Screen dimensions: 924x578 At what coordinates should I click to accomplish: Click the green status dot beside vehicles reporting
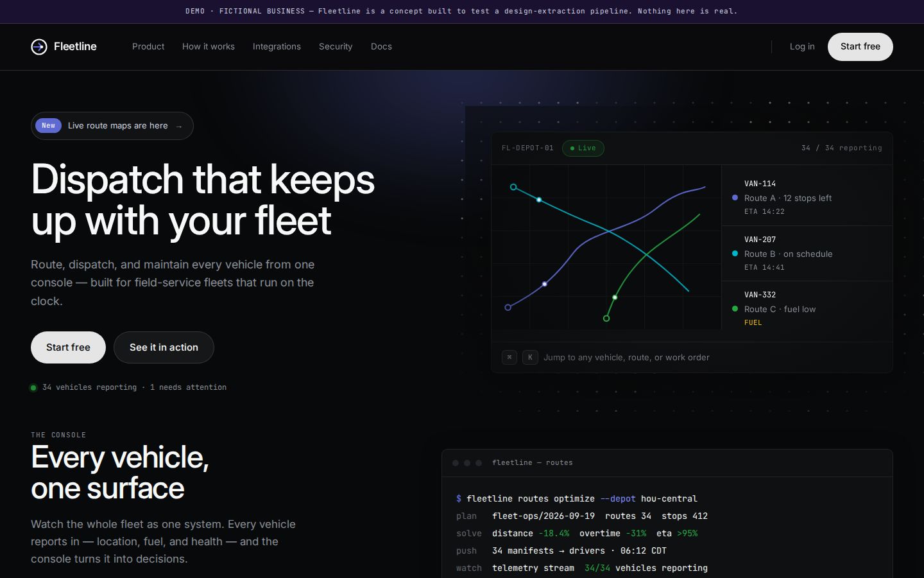[33, 387]
